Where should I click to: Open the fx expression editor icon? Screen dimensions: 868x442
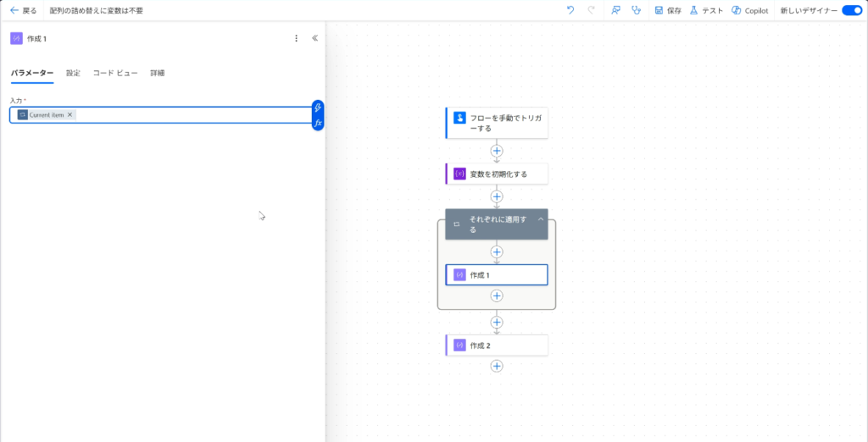point(318,123)
